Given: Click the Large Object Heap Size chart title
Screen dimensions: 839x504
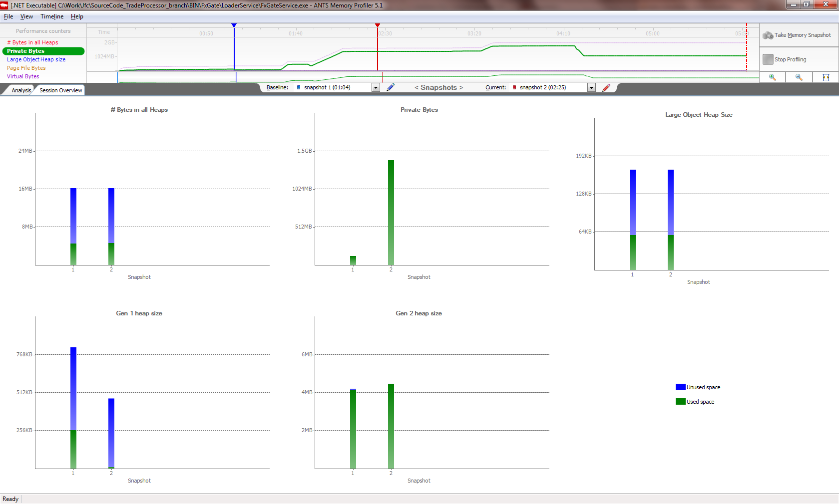Looking at the screenshot, I should click(x=699, y=115).
